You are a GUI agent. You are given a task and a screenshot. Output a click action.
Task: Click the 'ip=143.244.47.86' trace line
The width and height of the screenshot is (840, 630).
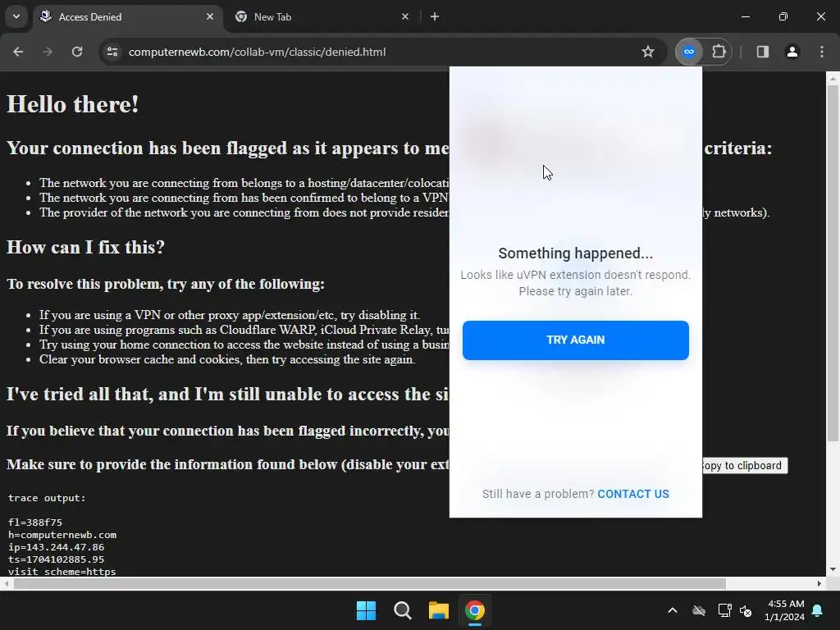tap(57, 547)
